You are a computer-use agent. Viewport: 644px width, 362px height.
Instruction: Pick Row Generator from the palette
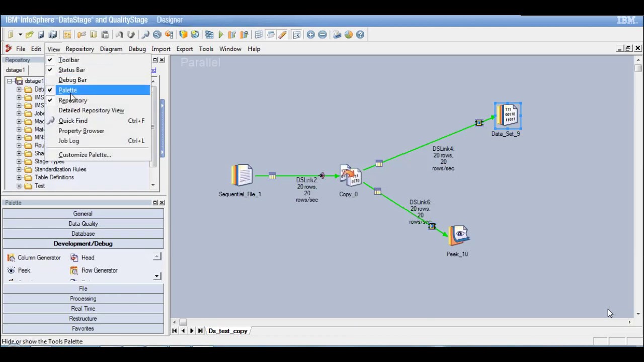point(94,270)
